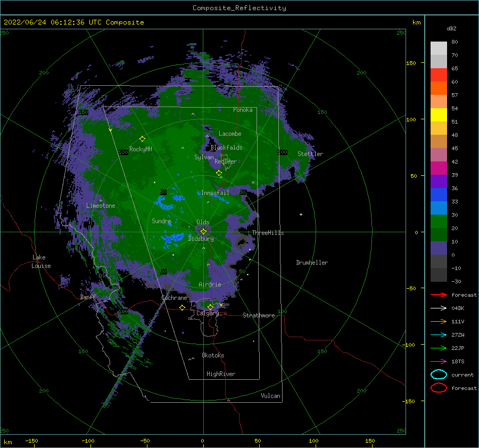
Task: Click the Limestone label
Action: coord(101,206)
